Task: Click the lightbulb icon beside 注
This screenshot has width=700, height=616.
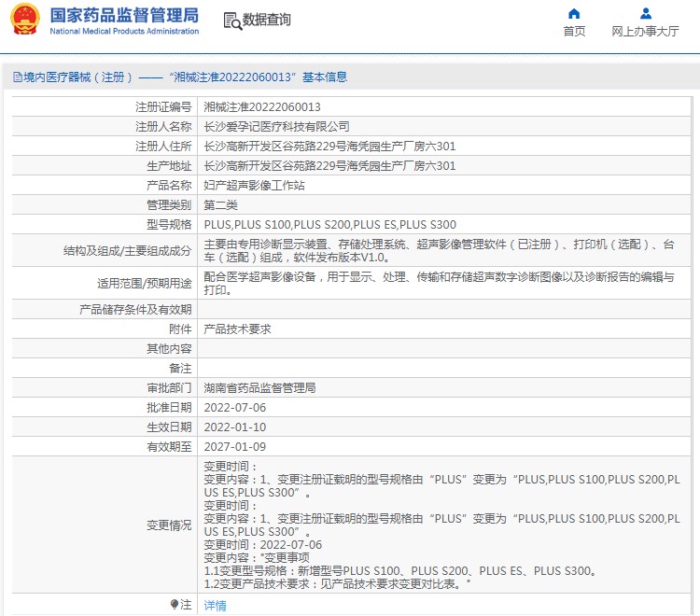Action: tap(175, 605)
